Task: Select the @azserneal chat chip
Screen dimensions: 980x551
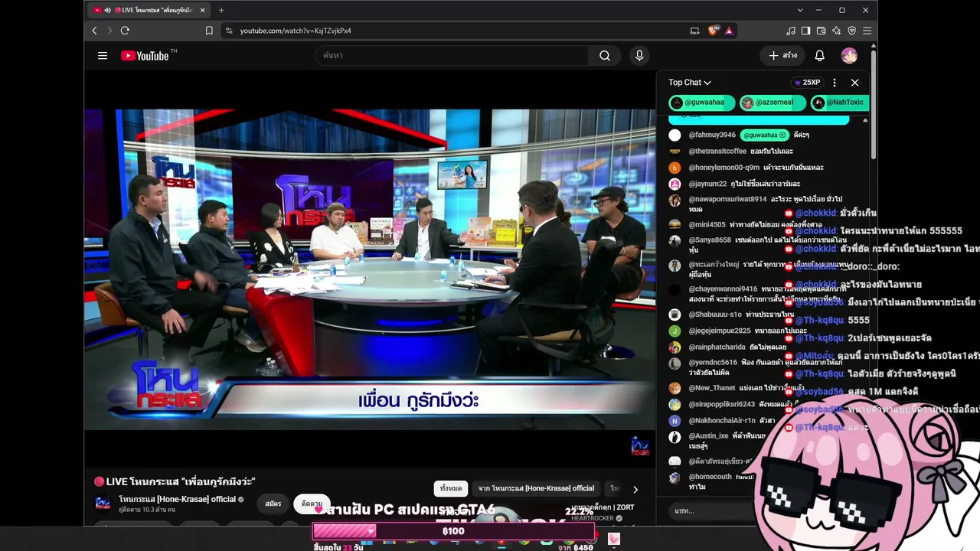Action: point(772,103)
